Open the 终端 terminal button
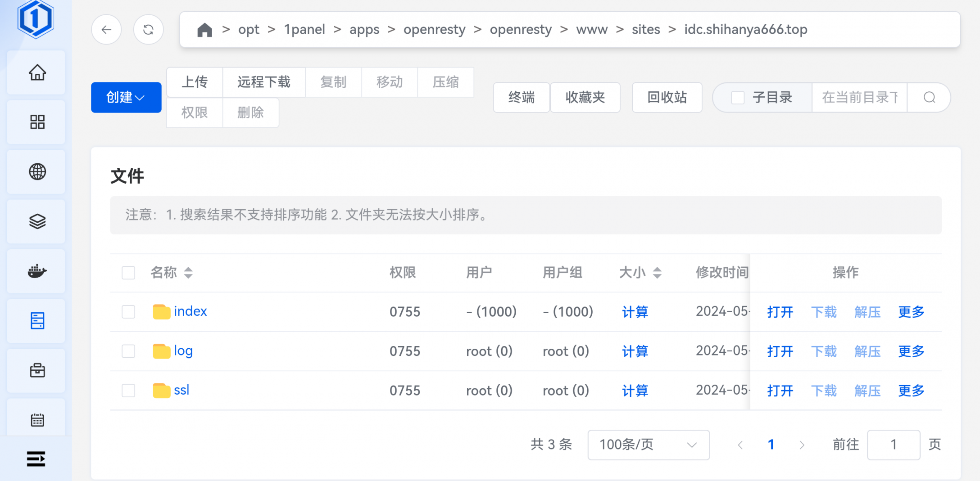The width and height of the screenshot is (980, 481). 522,97
